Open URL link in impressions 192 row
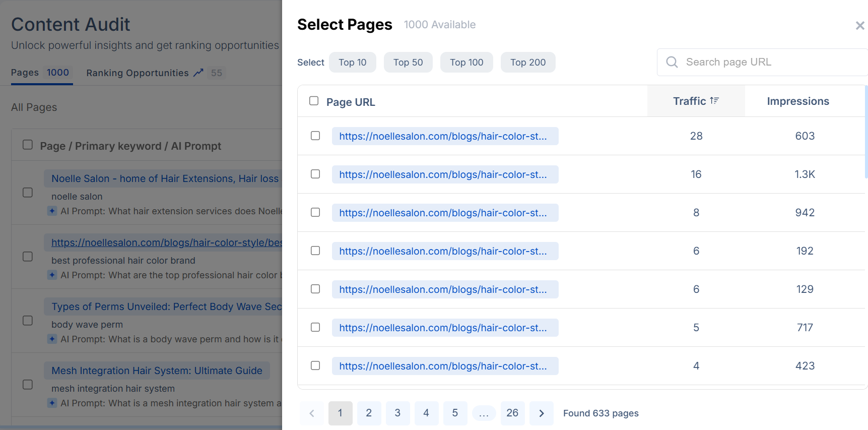Viewport: 868px width, 430px height. click(445, 251)
